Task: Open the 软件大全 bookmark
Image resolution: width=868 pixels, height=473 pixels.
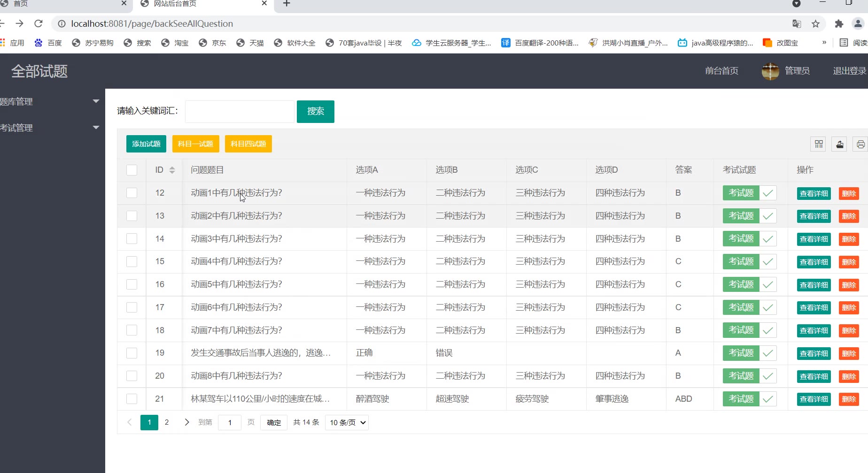Action: 294,43
